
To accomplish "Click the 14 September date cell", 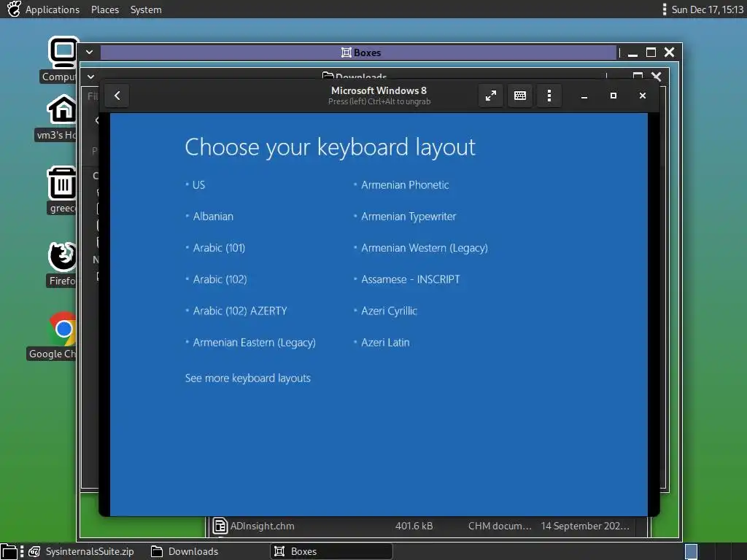I will 585,526.
